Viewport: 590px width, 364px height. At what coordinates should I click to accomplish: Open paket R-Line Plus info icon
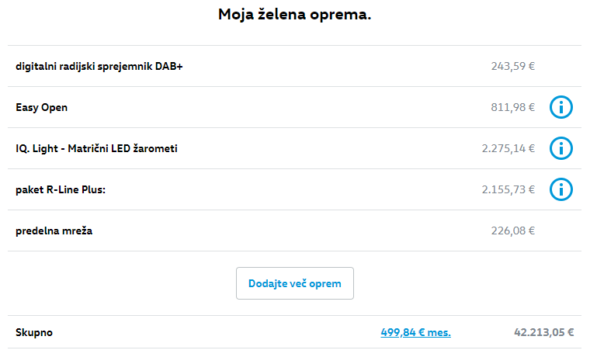pyautogui.click(x=561, y=189)
